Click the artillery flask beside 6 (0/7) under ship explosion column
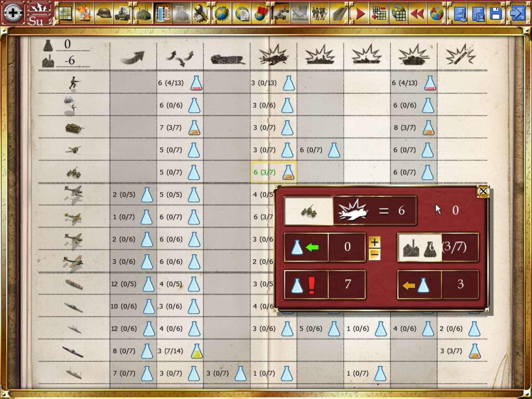Image resolution: width=532 pixels, height=399 pixels. pos(334,150)
